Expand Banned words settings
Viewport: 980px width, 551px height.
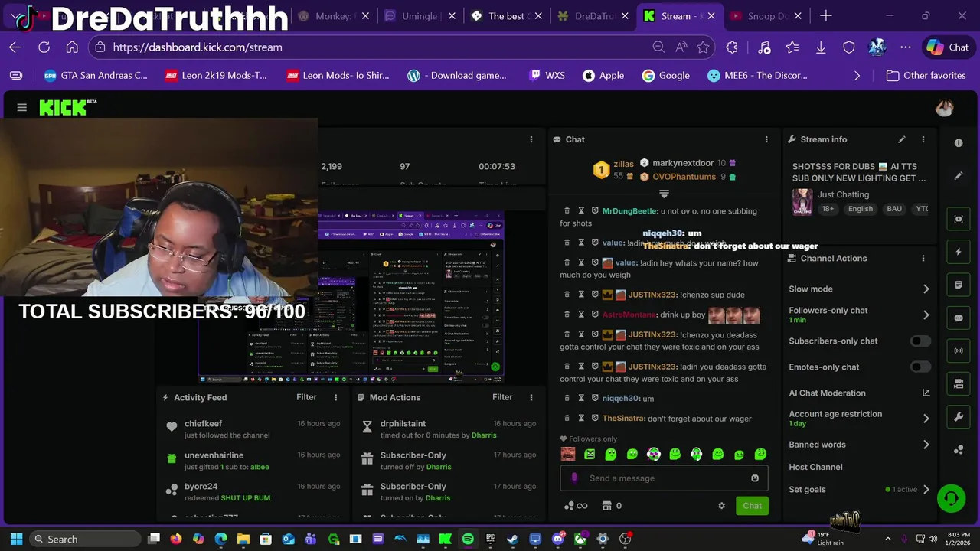tap(926, 445)
